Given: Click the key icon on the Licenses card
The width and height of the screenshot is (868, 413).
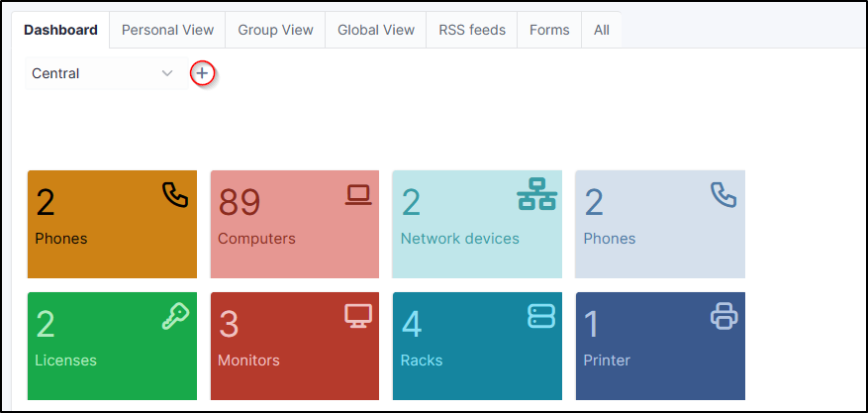Looking at the screenshot, I should 174,316.
